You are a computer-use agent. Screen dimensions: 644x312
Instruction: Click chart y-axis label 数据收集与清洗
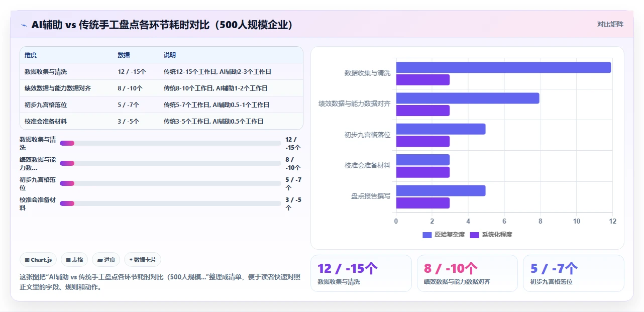tap(368, 73)
